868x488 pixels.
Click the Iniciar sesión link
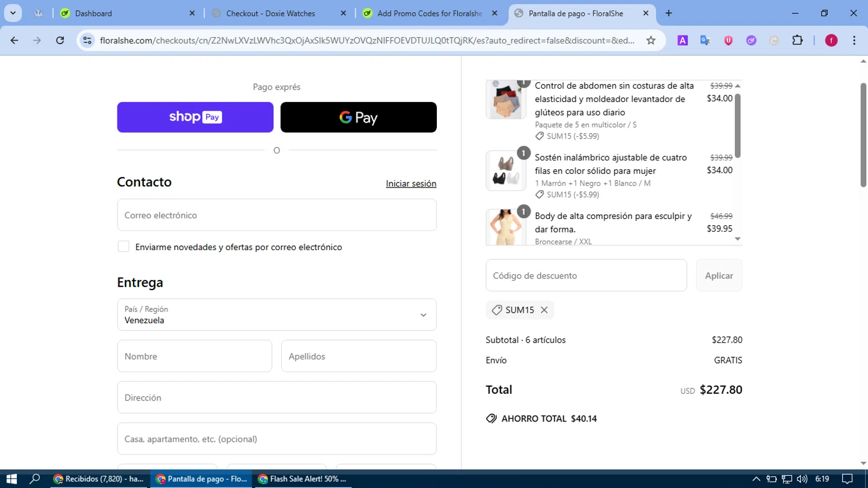411,184
